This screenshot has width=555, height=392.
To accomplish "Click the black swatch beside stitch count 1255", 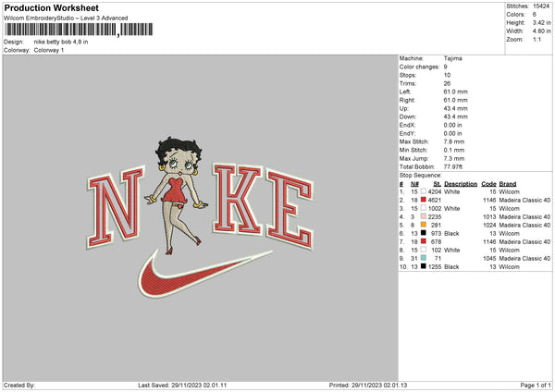I will click(424, 266).
